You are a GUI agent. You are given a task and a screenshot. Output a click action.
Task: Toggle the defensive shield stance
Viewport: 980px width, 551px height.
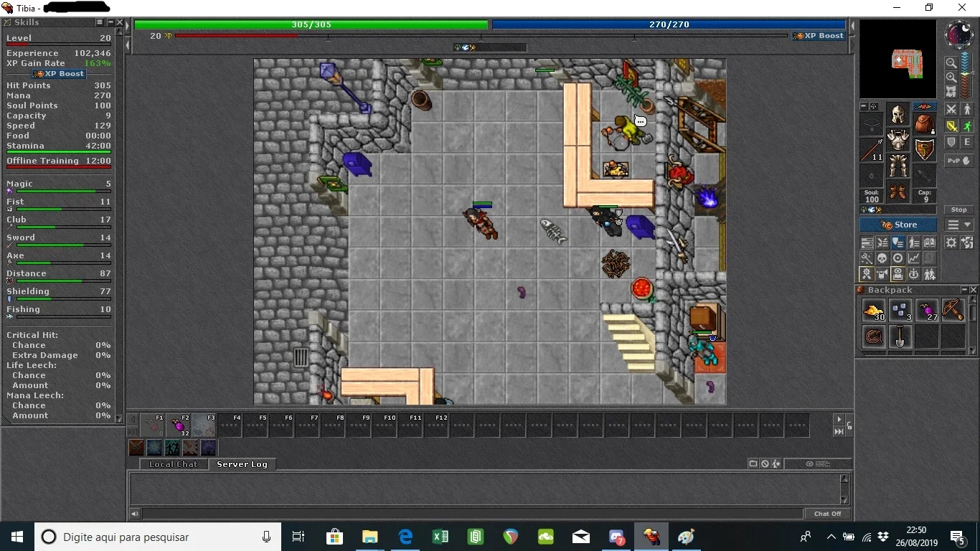951,143
